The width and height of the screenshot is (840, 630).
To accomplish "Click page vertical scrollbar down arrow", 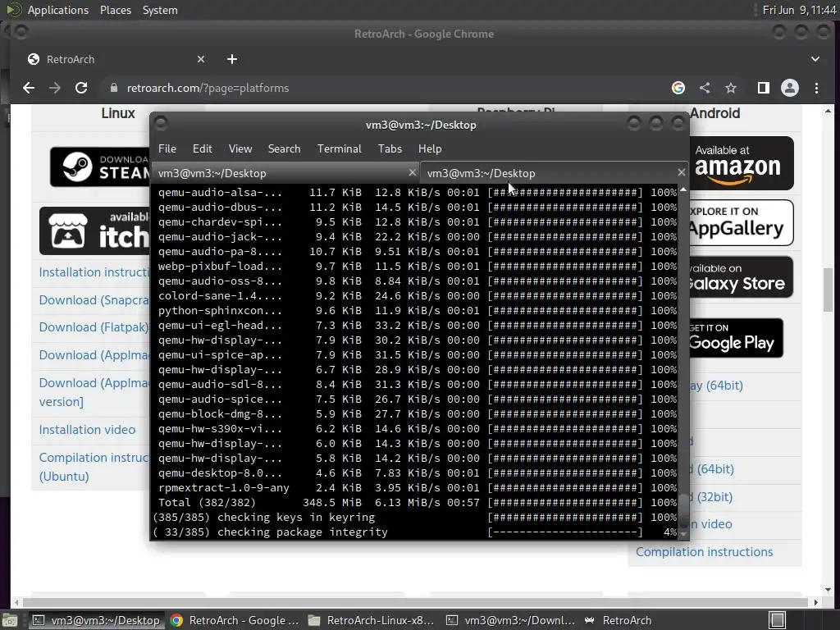I will [829, 590].
